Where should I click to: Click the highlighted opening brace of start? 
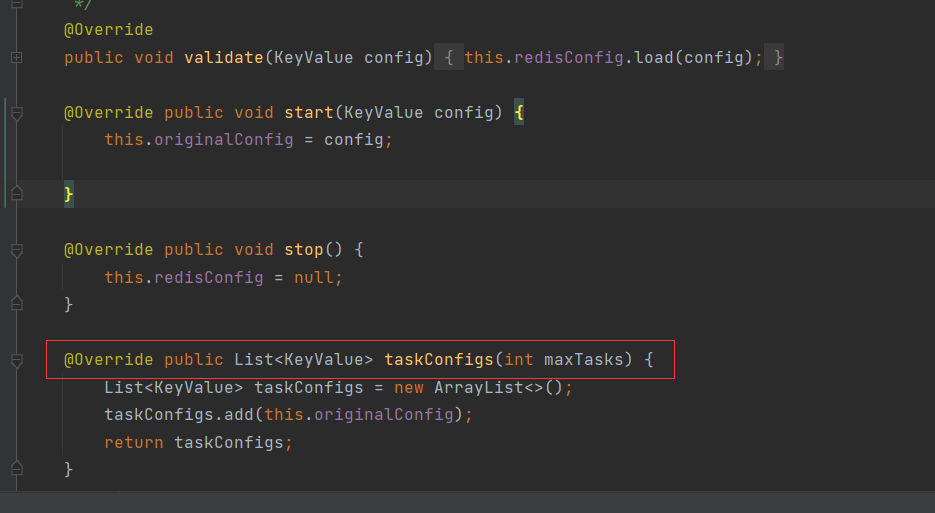pos(519,113)
